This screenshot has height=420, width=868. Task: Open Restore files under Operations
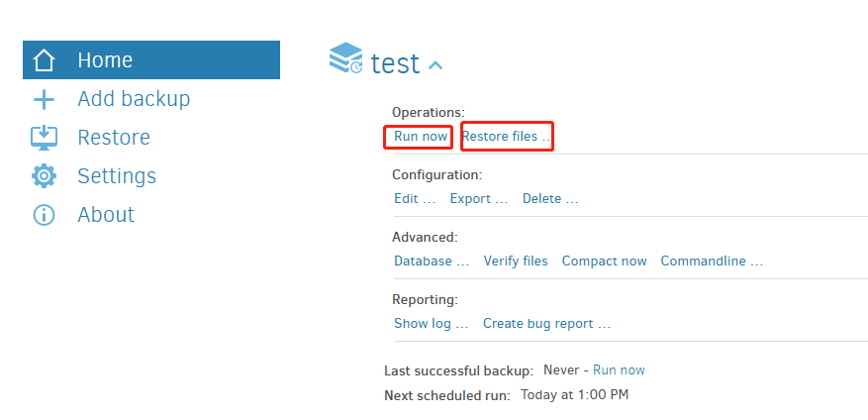(506, 136)
